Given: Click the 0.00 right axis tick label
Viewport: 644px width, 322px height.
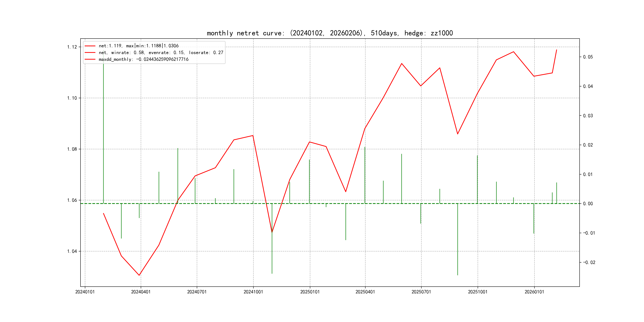Looking at the screenshot, I should pos(588,204).
